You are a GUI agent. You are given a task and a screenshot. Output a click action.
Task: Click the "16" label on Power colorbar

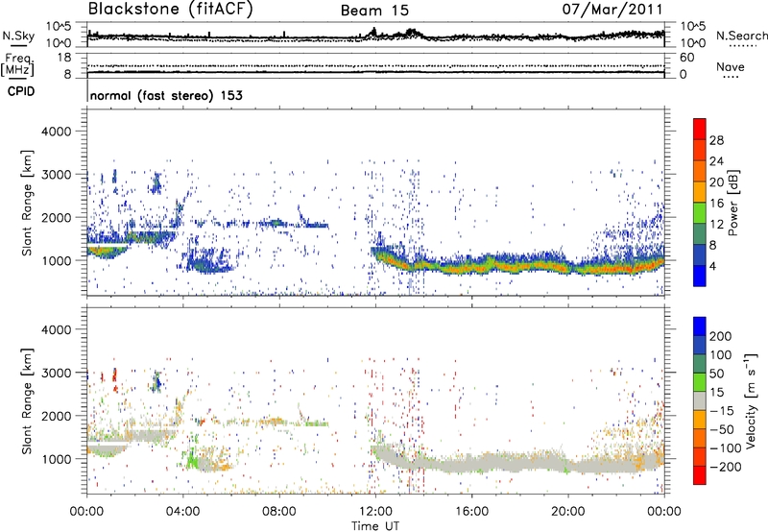pyautogui.click(x=716, y=204)
